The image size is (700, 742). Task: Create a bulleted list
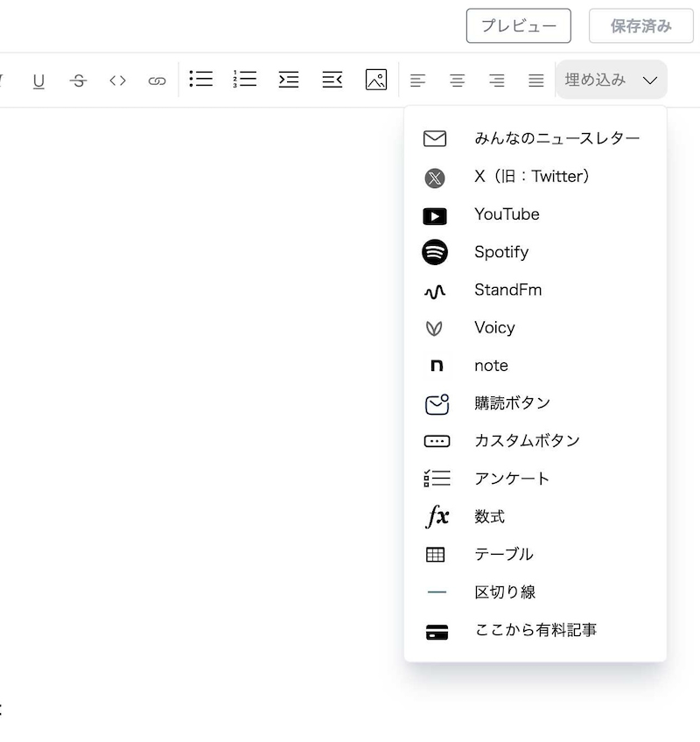(x=201, y=79)
